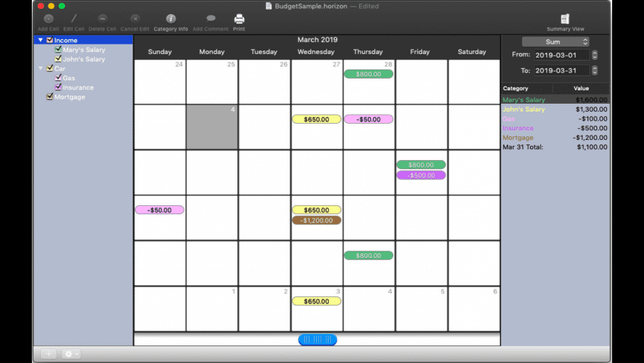The width and height of the screenshot is (644, 363).
Task: Click the Print icon
Action: (239, 19)
